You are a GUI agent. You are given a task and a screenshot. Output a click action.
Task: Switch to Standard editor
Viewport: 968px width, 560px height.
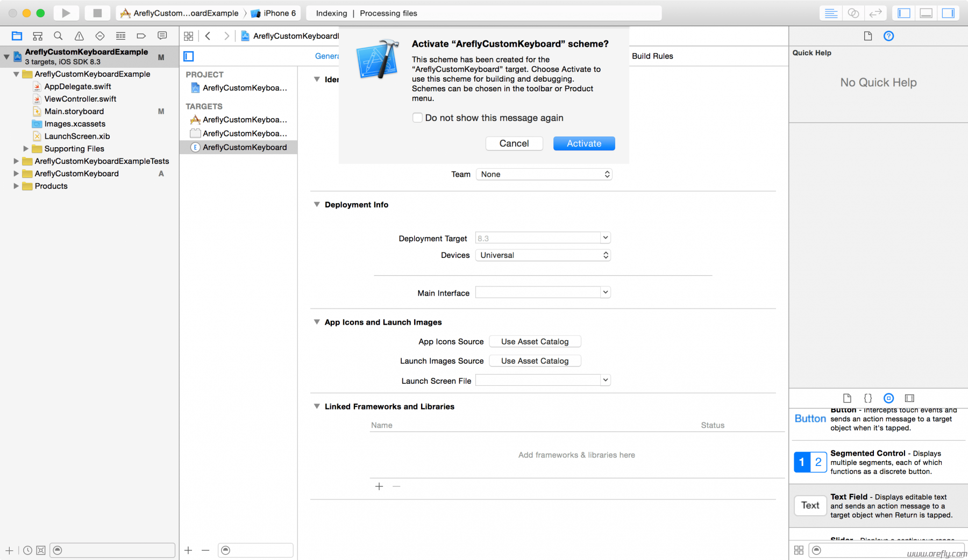(x=831, y=13)
